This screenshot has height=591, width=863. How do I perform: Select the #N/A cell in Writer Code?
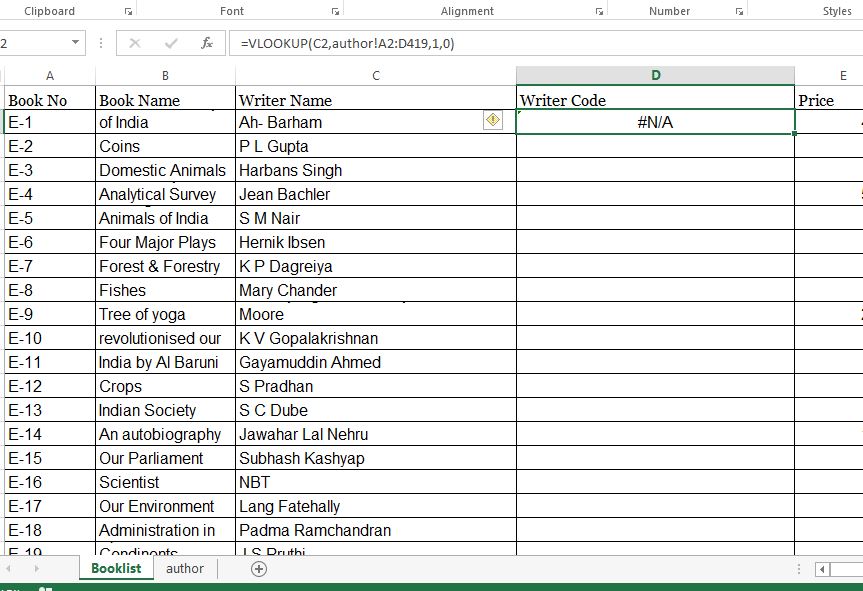(656, 122)
